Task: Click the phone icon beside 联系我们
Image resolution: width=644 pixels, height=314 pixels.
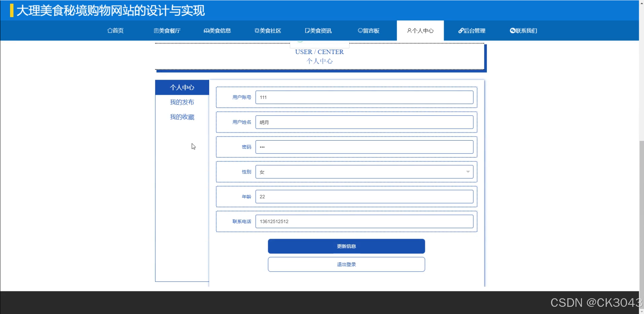Action: pyautogui.click(x=513, y=30)
